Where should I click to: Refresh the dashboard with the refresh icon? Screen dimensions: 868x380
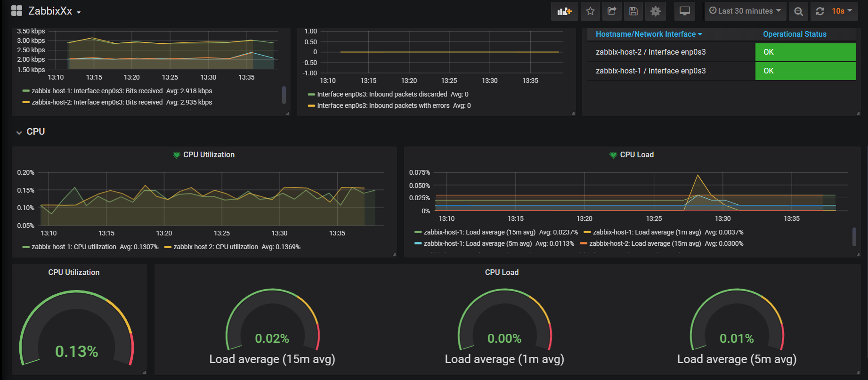pos(820,11)
